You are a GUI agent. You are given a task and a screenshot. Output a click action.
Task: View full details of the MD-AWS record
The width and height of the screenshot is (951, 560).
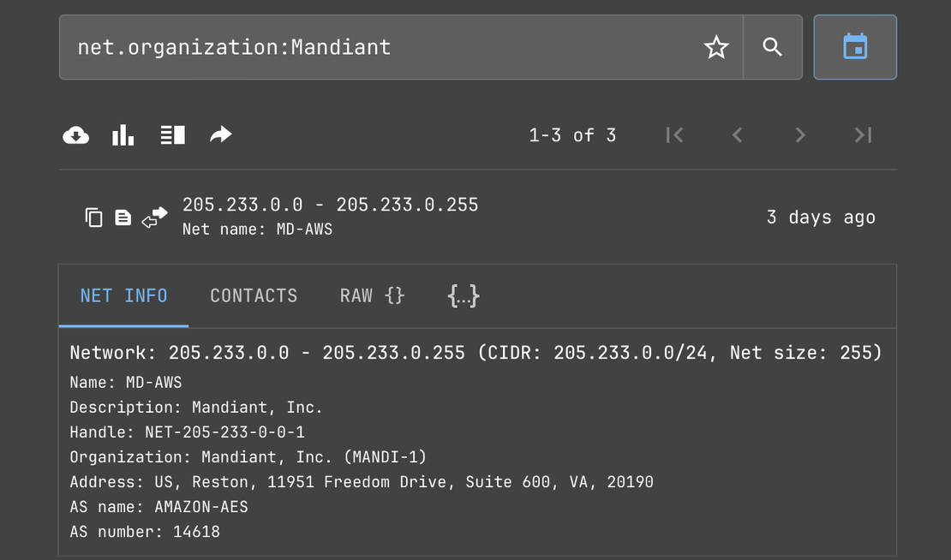(122, 217)
